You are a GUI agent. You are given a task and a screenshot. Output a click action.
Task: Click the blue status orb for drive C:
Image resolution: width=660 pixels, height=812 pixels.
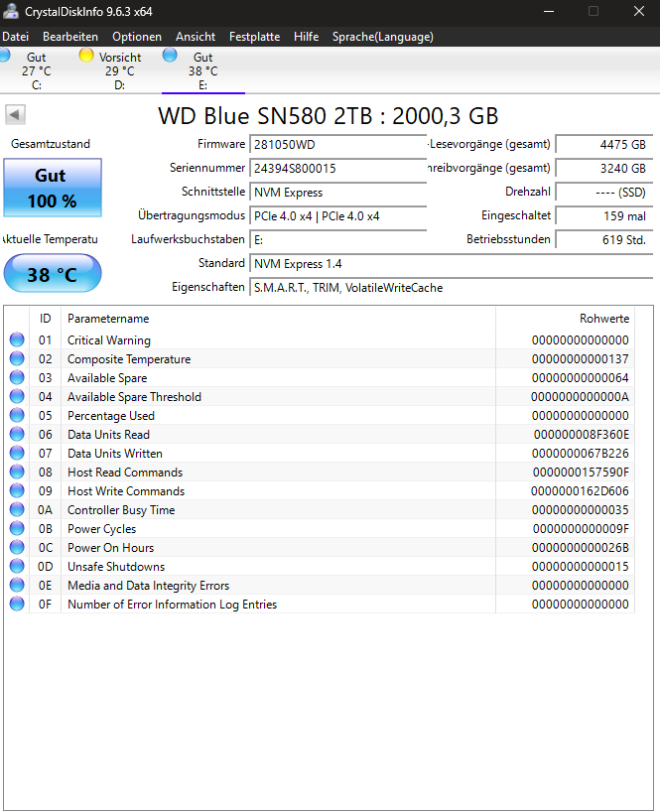click(x=5, y=55)
